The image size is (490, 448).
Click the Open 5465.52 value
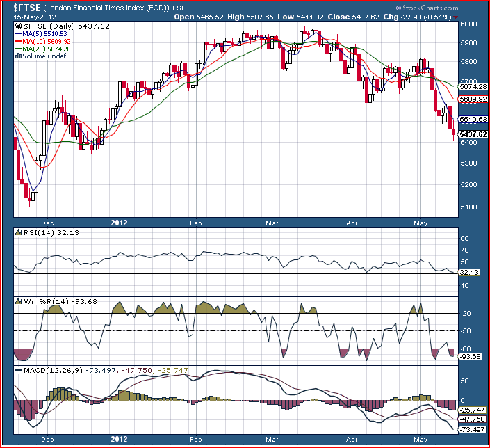(x=199, y=17)
